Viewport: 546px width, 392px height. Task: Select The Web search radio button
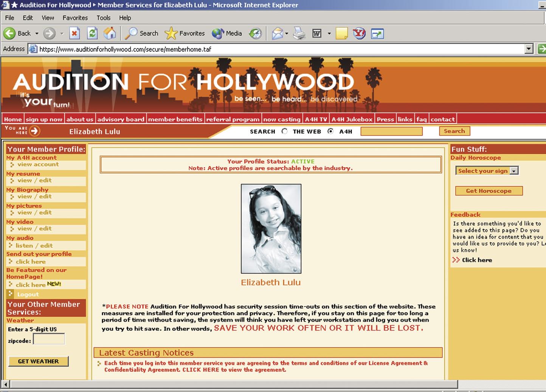284,131
